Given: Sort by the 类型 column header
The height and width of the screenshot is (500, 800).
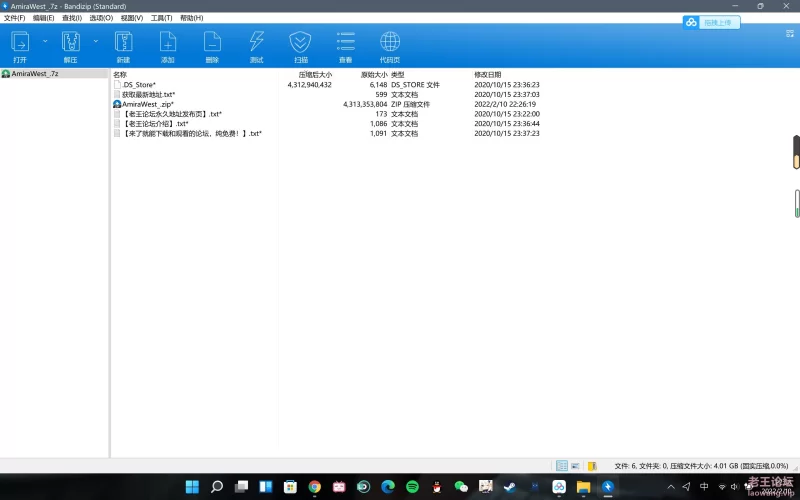Looking at the screenshot, I should 397,74.
